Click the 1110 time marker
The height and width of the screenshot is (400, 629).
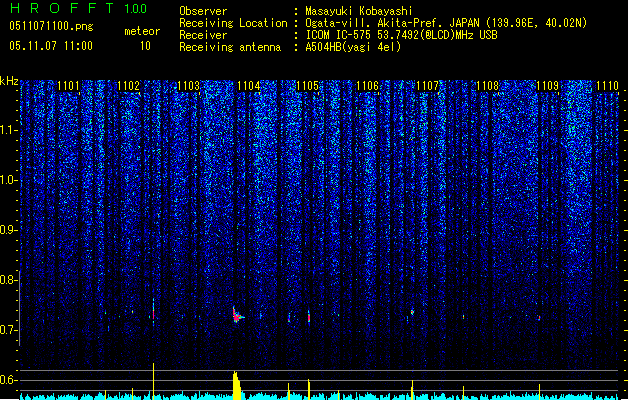point(607,86)
